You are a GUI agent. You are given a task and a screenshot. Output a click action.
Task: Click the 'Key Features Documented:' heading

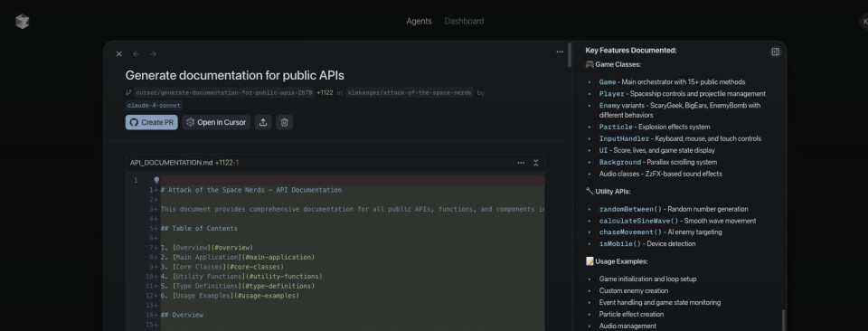coord(631,51)
